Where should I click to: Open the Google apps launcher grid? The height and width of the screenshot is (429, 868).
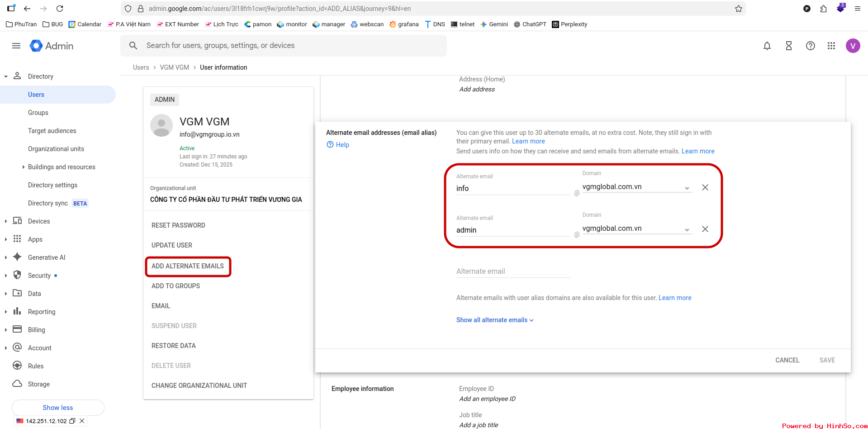(831, 46)
